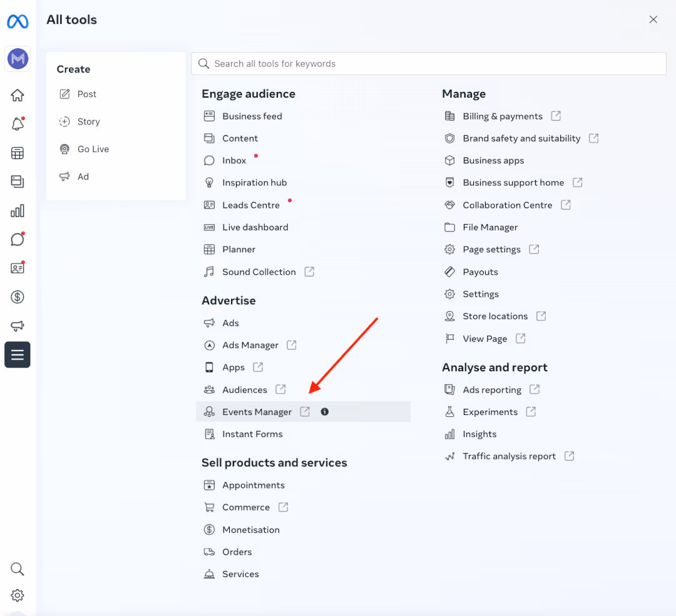Screen dimensions: 676x616
Task: Open Live dashboard
Action: click(246, 227)
